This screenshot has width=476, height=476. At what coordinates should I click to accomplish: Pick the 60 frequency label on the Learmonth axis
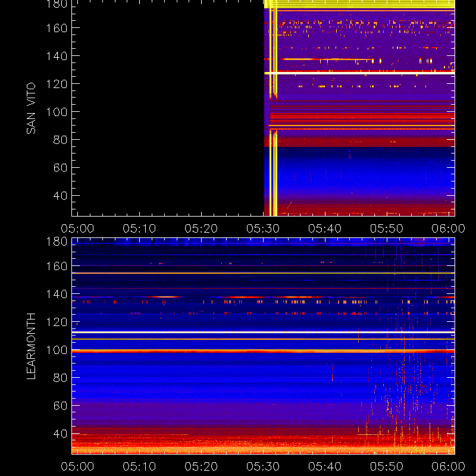pos(61,406)
